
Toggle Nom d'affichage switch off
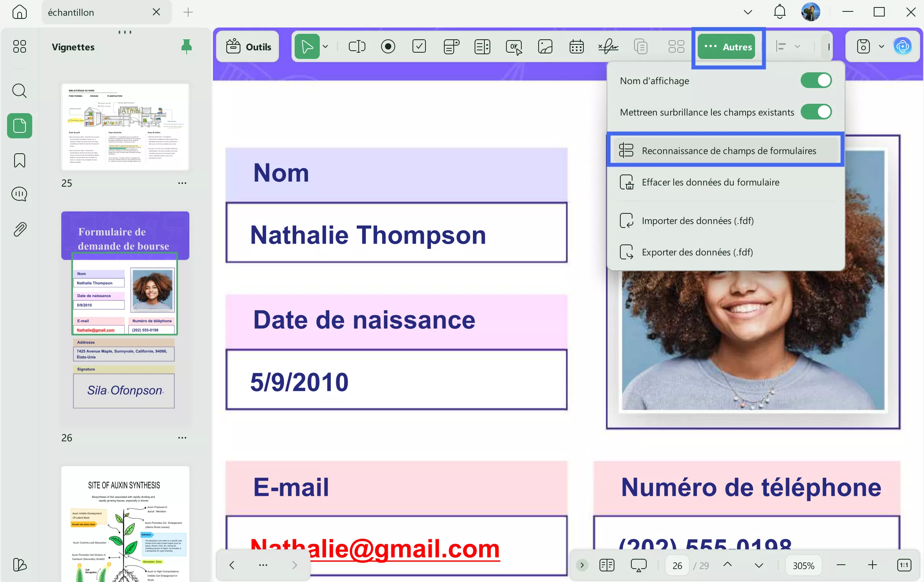816,81
